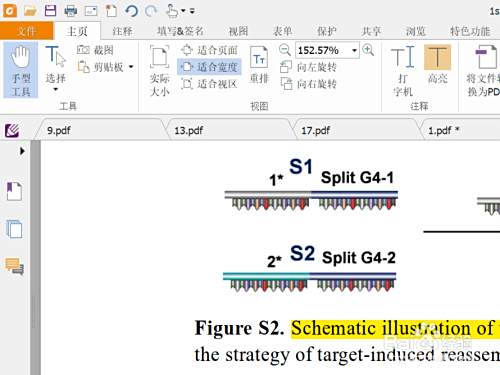Switch to the 1.pdf document tab

[460, 130]
